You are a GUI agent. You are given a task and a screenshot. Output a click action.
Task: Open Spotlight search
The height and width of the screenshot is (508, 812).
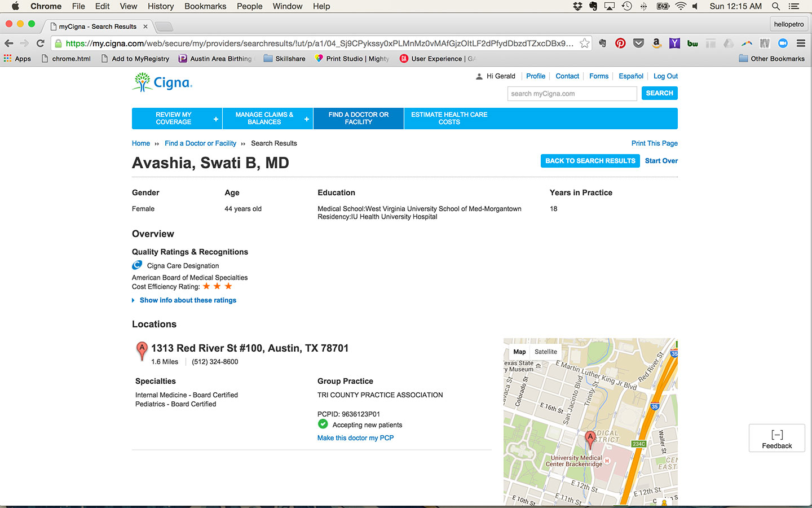pos(776,6)
